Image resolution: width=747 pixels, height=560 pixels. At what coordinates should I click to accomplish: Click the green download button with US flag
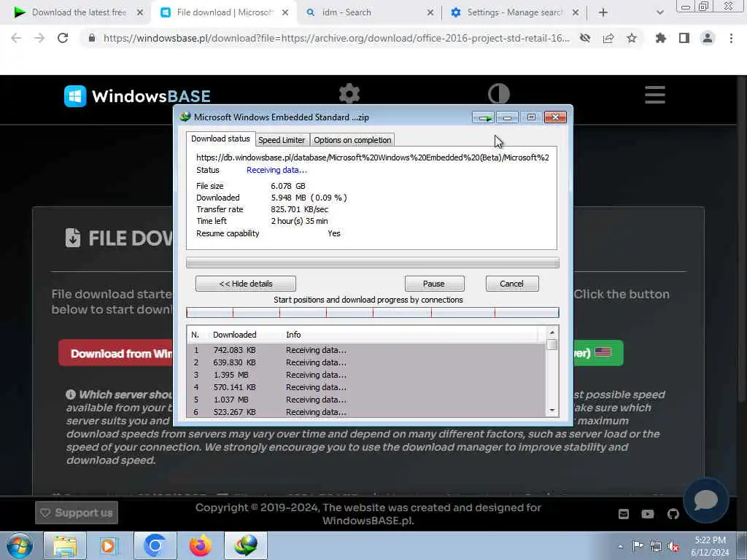(598, 353)
